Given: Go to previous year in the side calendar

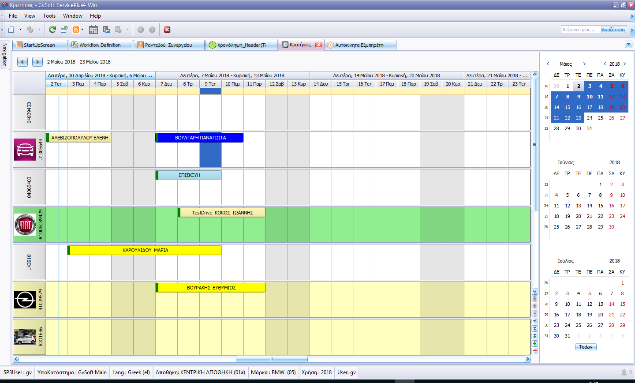Looking at the screenshot, I should pos(605,64).
